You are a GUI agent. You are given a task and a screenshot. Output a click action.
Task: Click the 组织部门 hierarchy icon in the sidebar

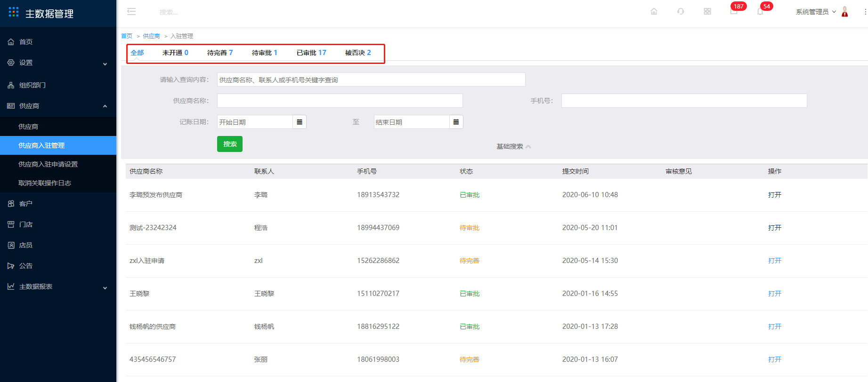pyautogui.click(x=11, y=85)
